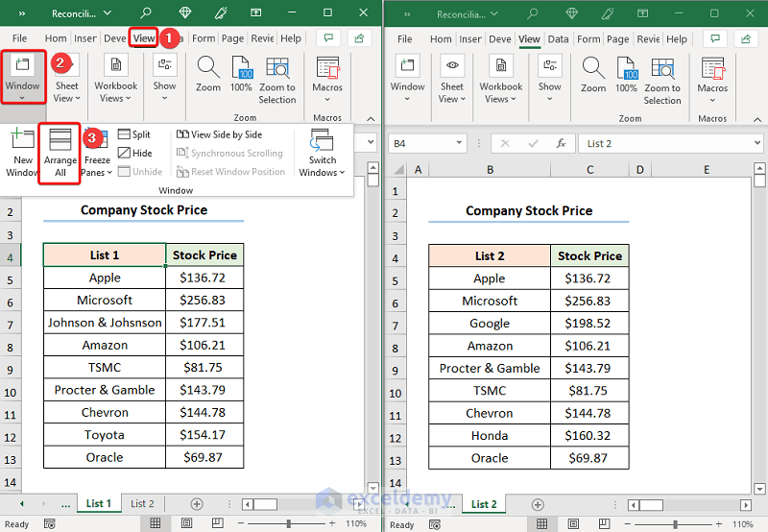The width and height of the screenshot is (768, 532).
Task: Zoom out with minus in left status bar
Action: 241,523
